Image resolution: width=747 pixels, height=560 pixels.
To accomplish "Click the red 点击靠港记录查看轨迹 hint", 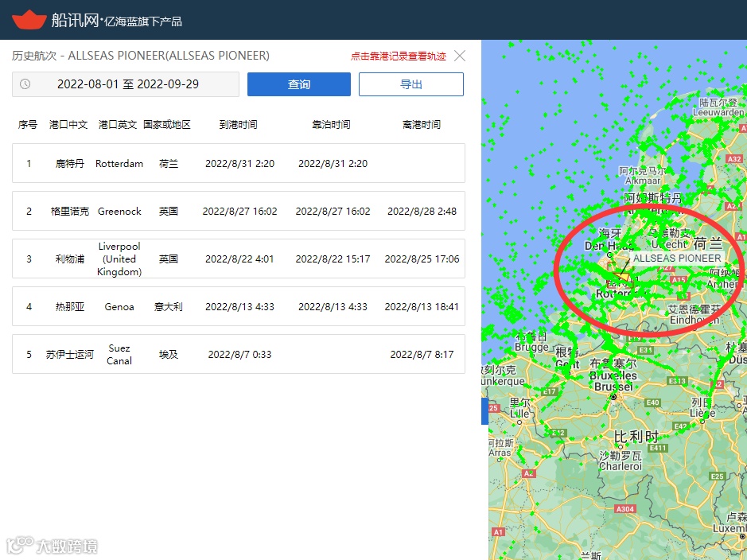I will pos(399,56).
